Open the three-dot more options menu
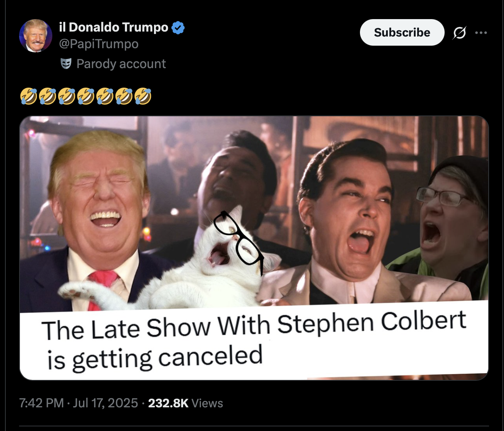 (x=481, y=32)
